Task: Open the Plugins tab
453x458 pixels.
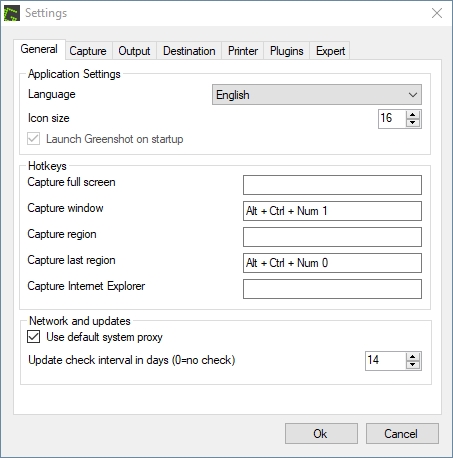Action: click(287, 51)
